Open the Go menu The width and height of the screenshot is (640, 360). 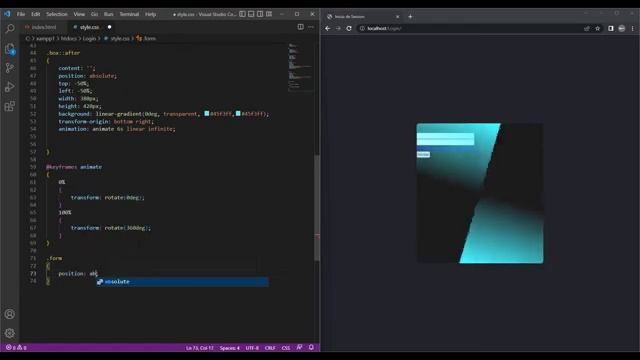(x=94, y=14)
